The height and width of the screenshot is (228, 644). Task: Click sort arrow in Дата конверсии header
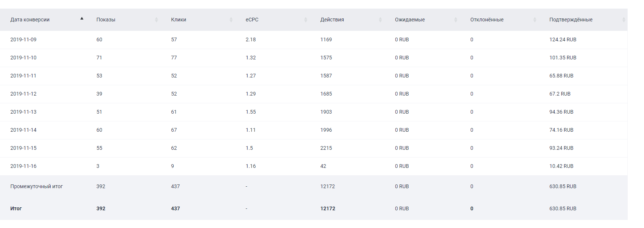(x=82, y=18)
